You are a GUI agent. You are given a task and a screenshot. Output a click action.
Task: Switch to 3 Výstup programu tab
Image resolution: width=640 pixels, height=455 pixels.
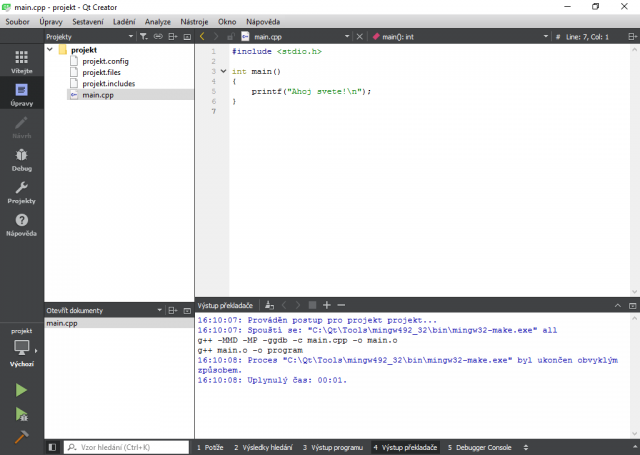333,447
